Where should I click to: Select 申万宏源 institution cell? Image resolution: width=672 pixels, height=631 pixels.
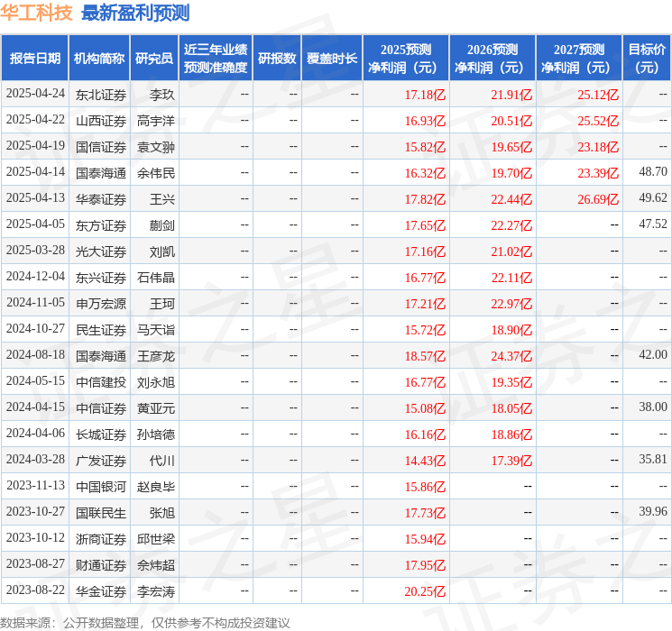coord(101,304)
